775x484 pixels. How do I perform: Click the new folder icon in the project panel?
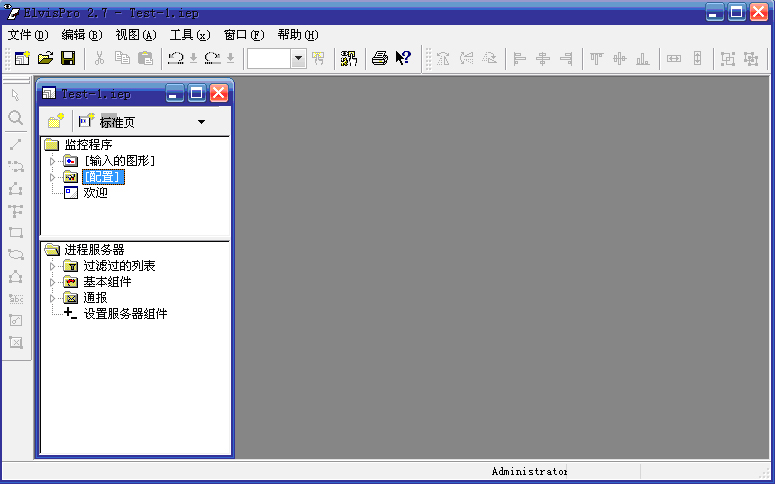[x=56, y=122]
